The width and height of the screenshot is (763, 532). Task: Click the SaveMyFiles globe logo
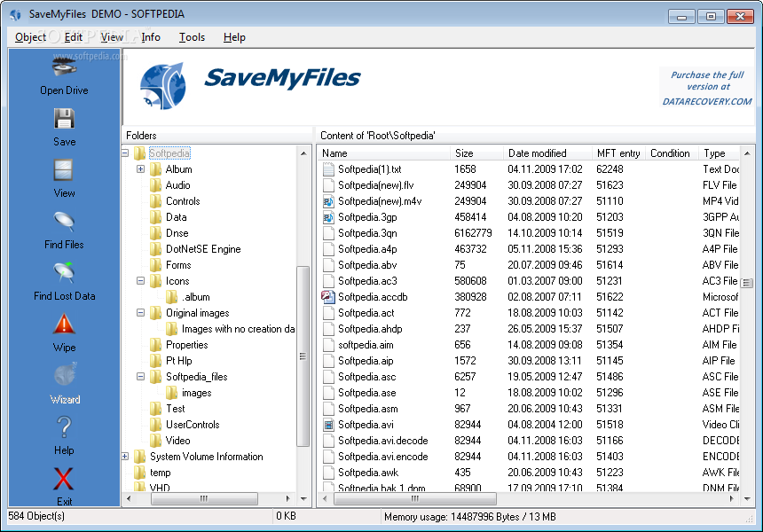pyautogui.click(x=163, y=86)
